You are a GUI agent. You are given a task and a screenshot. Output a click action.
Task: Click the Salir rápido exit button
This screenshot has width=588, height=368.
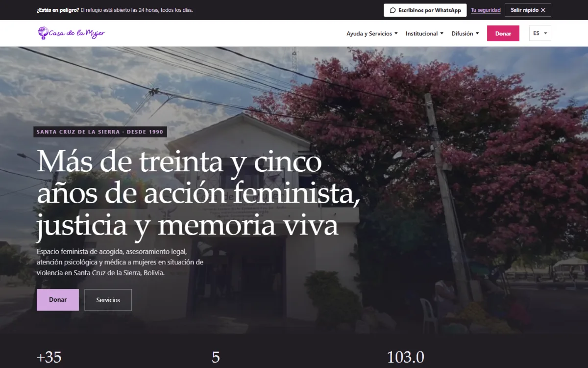(528, 10)
